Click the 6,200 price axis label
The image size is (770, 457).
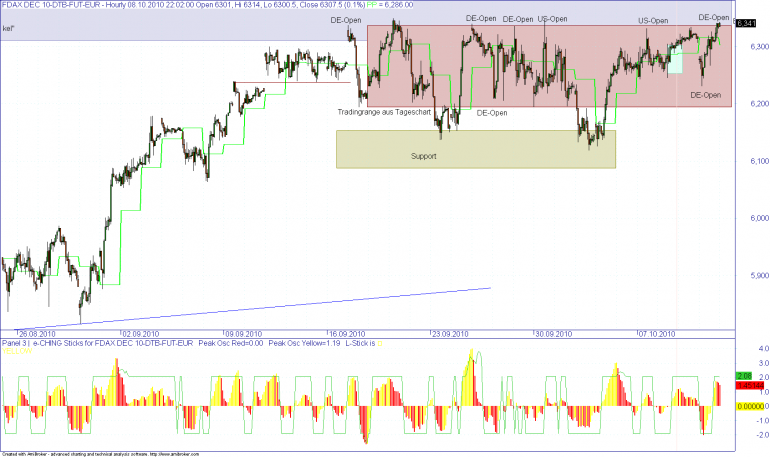[x=759, y=104]
